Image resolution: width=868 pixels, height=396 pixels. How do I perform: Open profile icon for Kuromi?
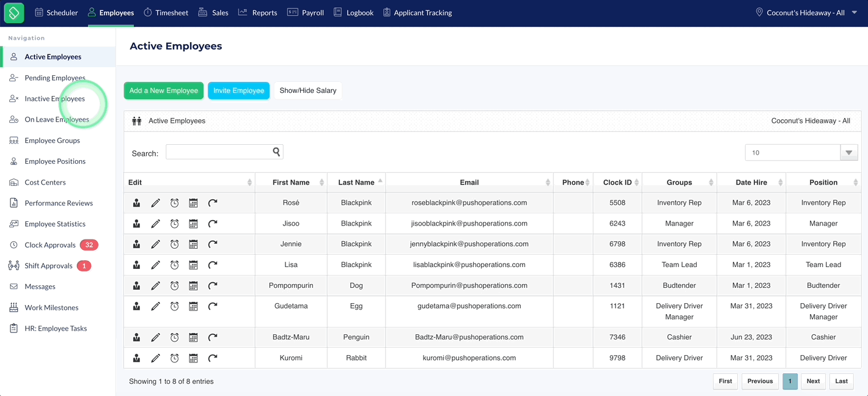click(x=137, y=358)
